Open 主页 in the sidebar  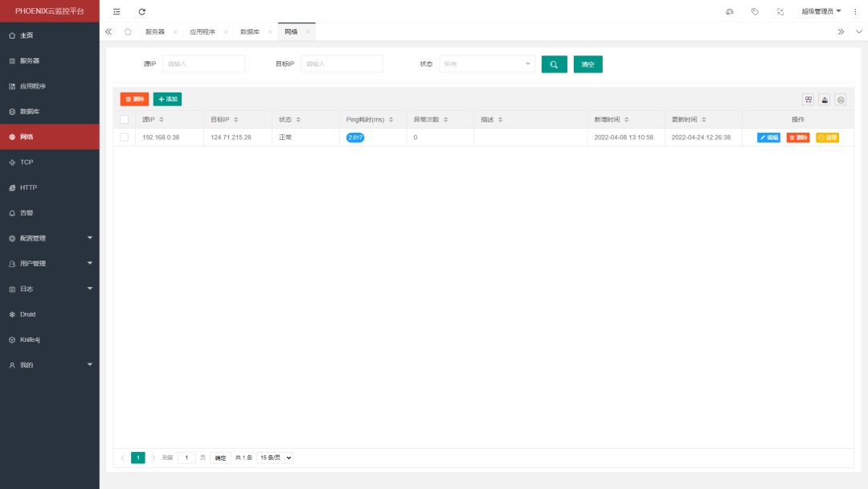50,35
